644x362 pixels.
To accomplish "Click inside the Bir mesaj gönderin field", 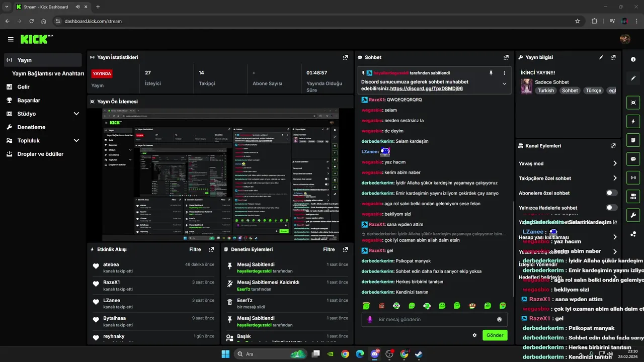I will 434,319.
